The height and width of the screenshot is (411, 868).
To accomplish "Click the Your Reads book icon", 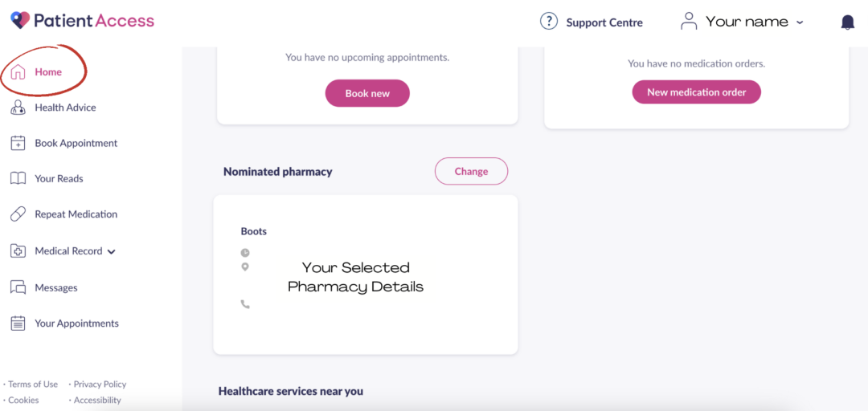I will [18, 179].
